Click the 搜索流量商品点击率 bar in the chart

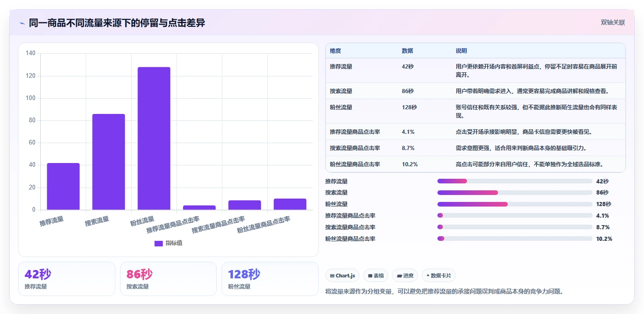[x=245, y=205]
